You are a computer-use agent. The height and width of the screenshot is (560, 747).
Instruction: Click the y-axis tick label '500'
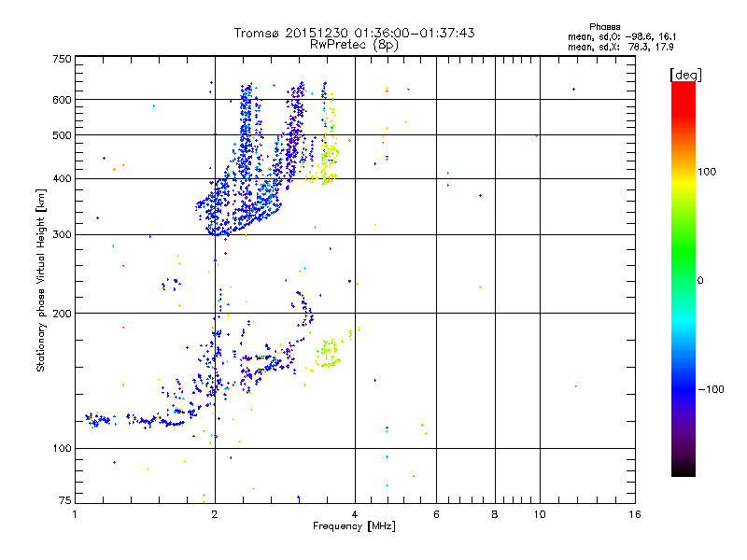click(x=62, y=135)
